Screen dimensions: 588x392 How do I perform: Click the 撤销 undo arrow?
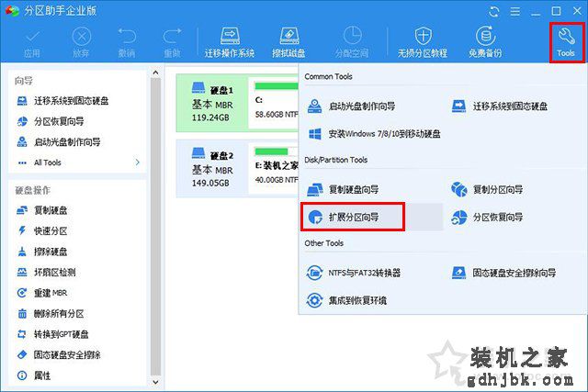127,43
